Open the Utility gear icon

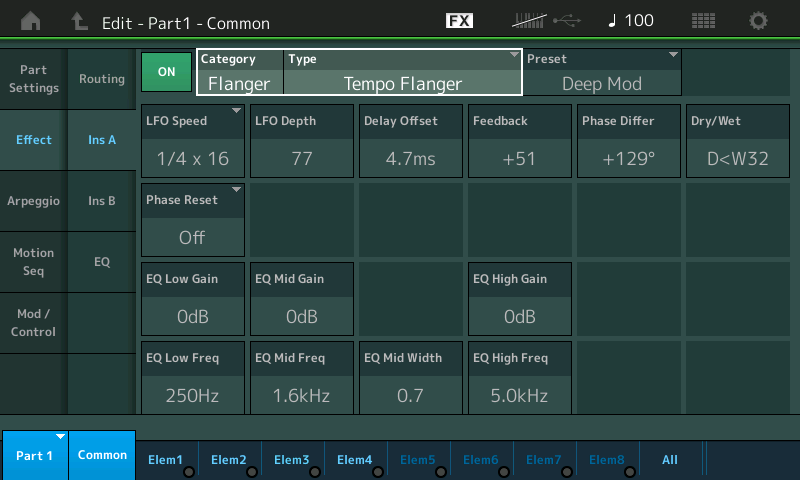pyautogui.click(x=758, y=21)
